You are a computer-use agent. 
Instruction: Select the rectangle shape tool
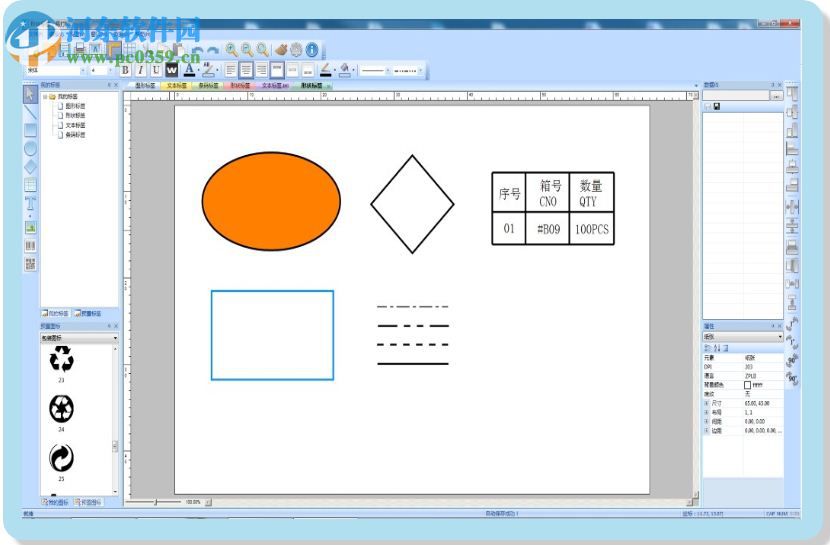coord(30,130)
